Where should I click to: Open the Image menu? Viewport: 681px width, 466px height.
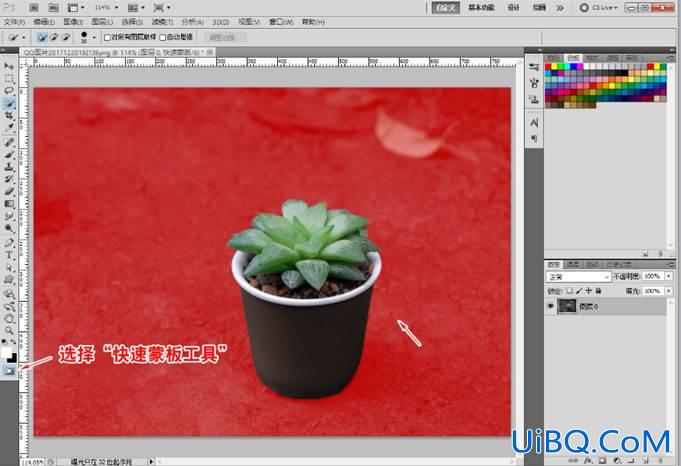(x=73, y=22)
